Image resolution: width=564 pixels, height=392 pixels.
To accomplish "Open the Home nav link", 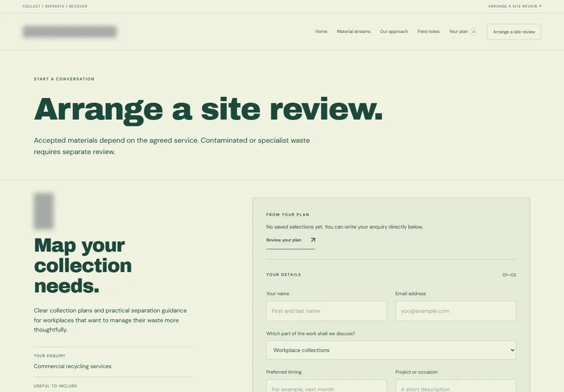I will (321, 32).
